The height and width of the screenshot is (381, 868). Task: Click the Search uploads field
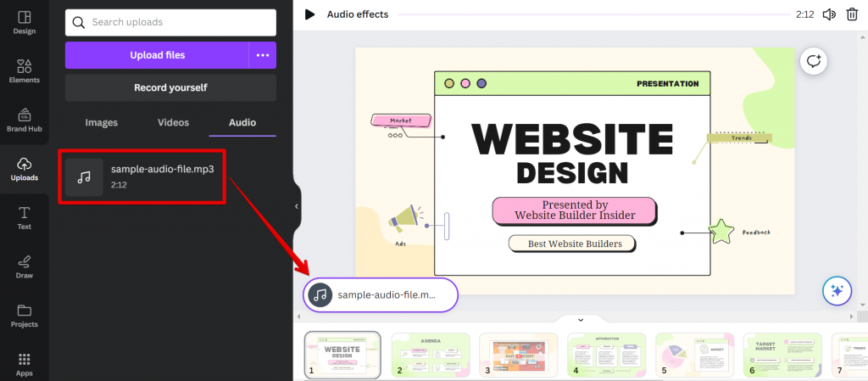(170, 23)
